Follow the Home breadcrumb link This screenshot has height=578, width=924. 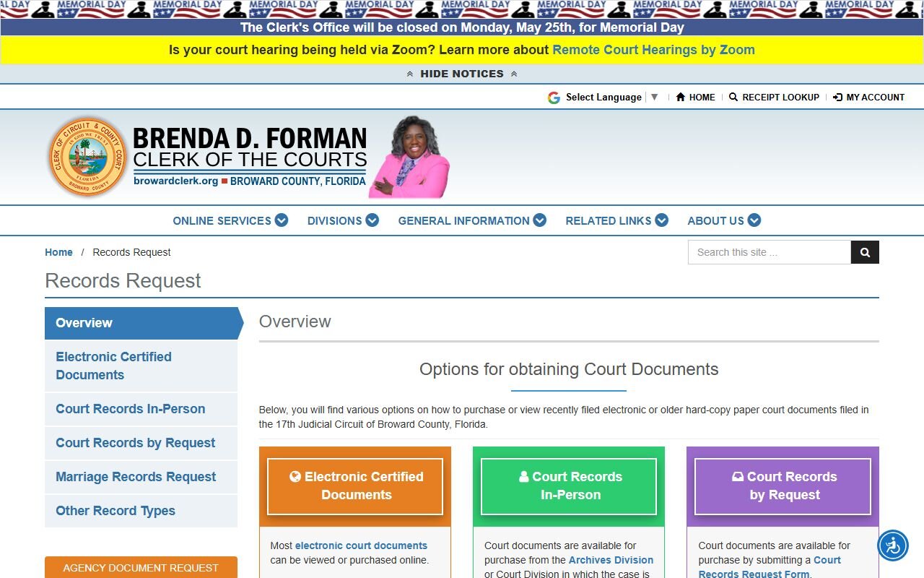pos(58,252)
